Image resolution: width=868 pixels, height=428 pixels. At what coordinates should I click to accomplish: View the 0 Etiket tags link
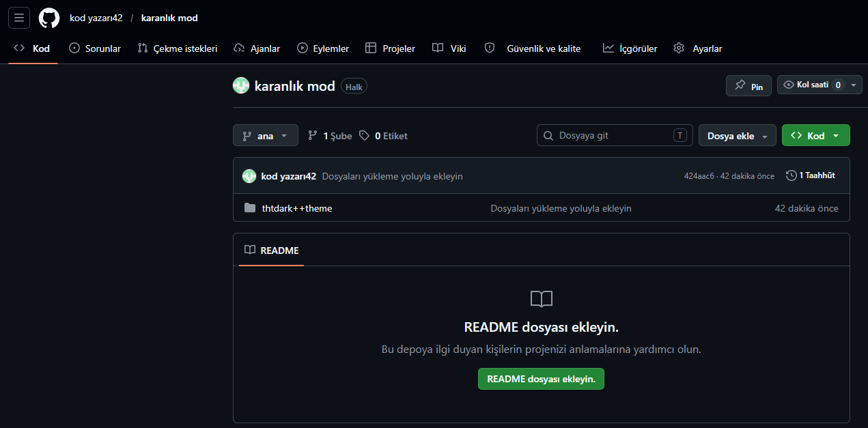383,136
